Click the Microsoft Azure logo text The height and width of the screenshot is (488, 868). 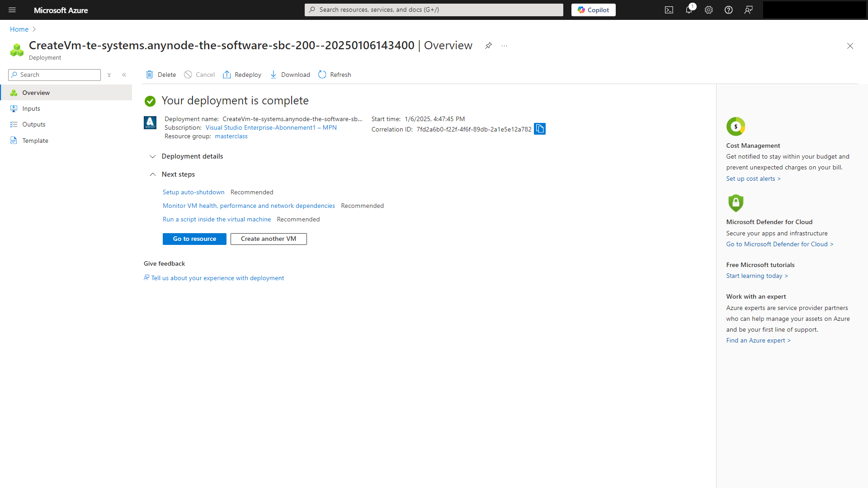click(x=61, y=10)
